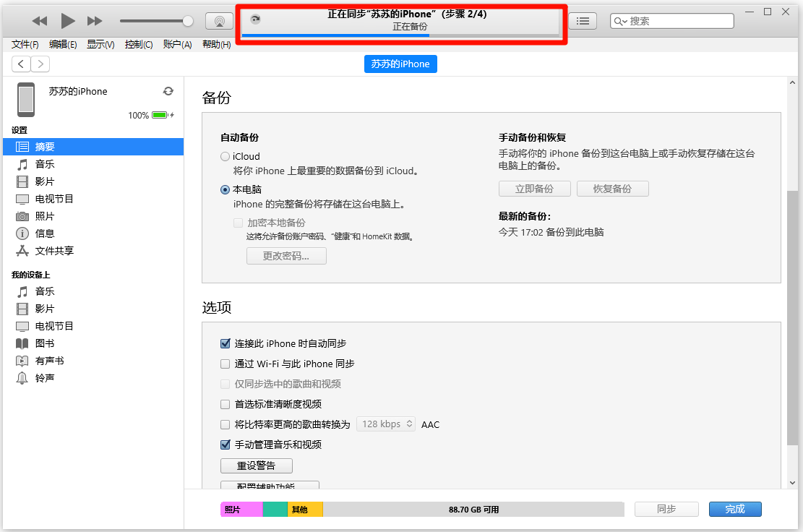Image resolution: width=803 pixels, height=532 pixels.
Task: Click the sync status spinner icon
Action: 255,19
